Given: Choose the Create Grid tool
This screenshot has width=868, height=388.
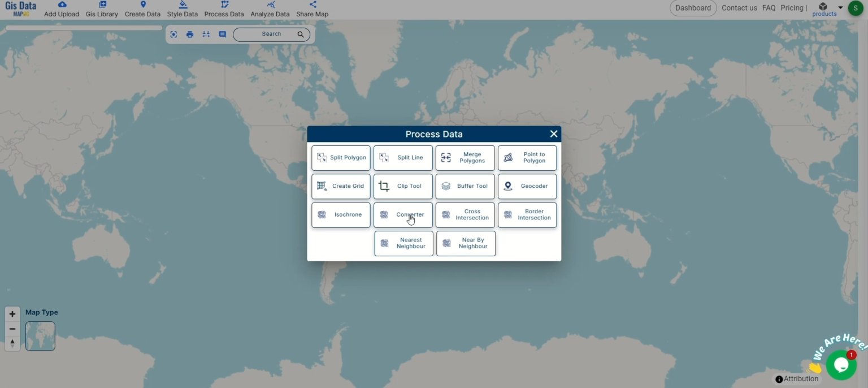Looking at the screenshot, I should 341,186.
